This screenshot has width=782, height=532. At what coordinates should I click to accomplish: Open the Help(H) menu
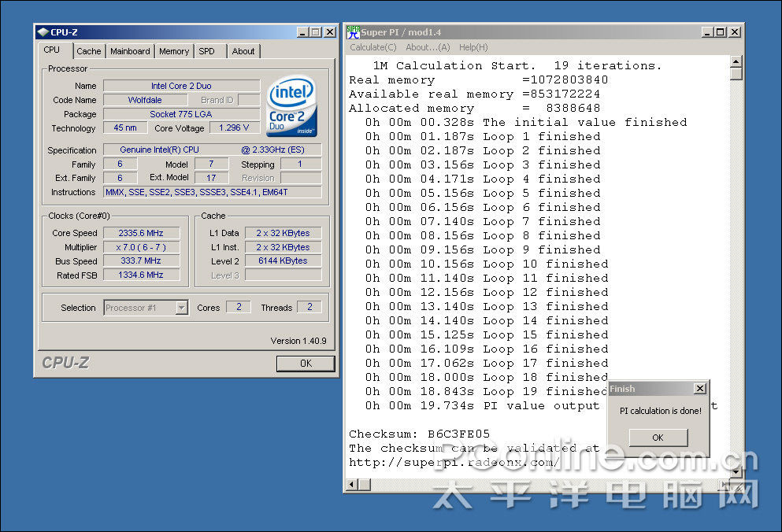[x=473, y=47]
